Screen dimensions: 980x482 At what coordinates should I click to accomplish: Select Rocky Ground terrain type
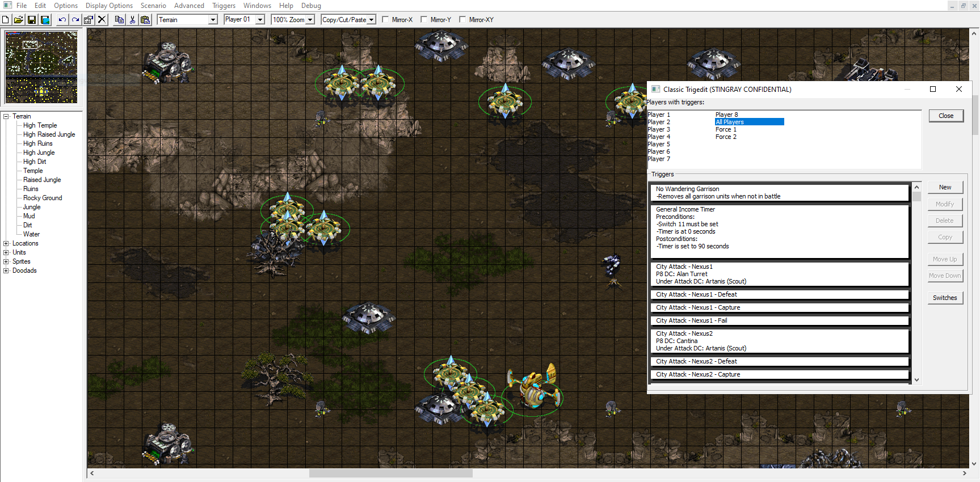(x=43, y=198)
